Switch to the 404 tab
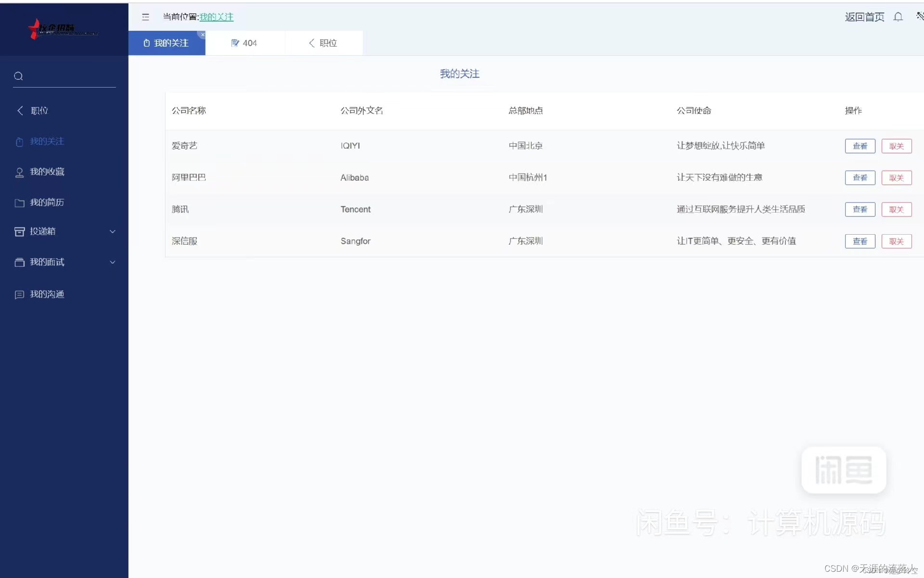Image resolution: width=924 pixels, height=578 pixels. (x=245, y=43)
